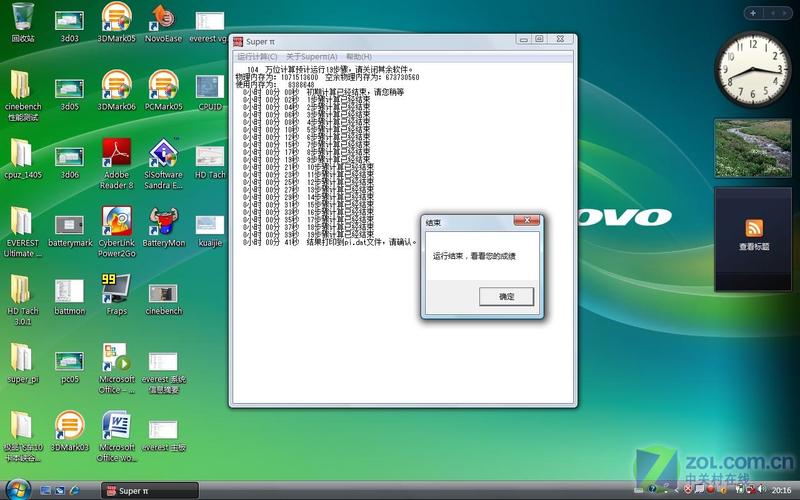The image size is (800, 500).
Task: Open the kuaijie image file
Action: (x=210, y=231)
